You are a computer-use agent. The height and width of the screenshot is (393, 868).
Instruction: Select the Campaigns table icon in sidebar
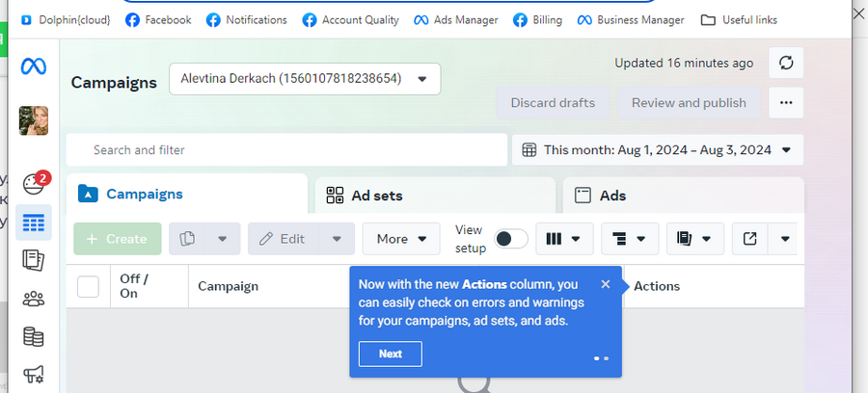[x=34, y=223]
